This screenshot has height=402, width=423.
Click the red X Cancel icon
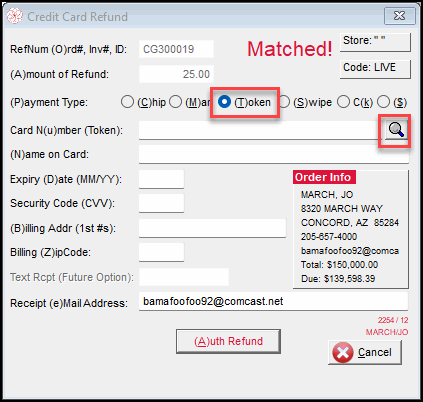(342, 352)
